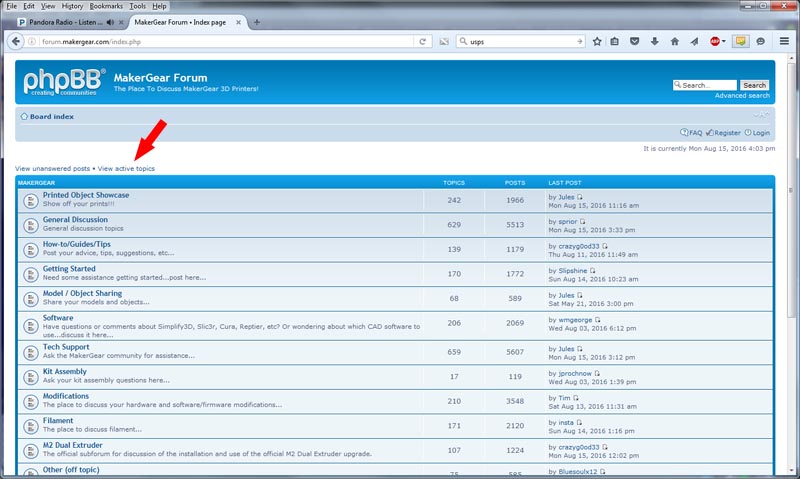Go to the browser Home icon
This screenshot has height=479, width=800.
tap(674, 41)
